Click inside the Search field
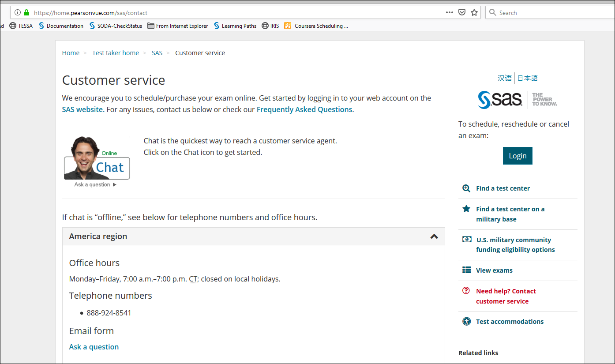Screen dimensions: 615x364 pyautogui.click(x=529, y=12)
